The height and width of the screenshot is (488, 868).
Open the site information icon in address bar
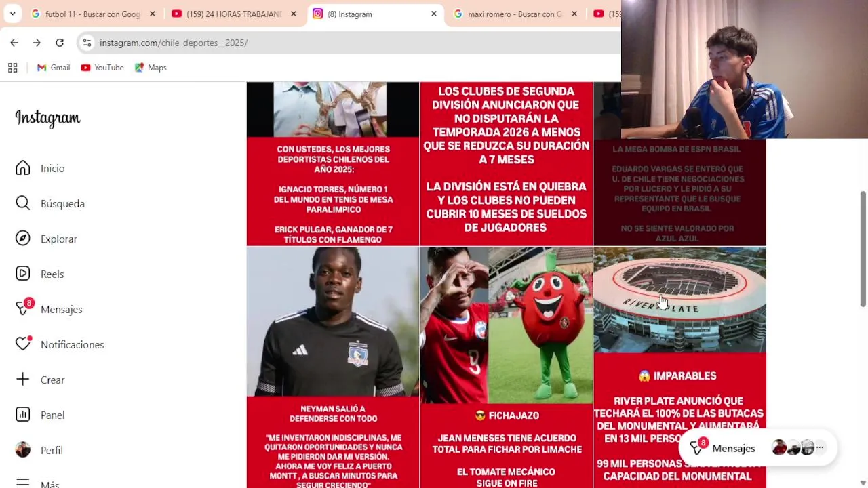point(87,43)
